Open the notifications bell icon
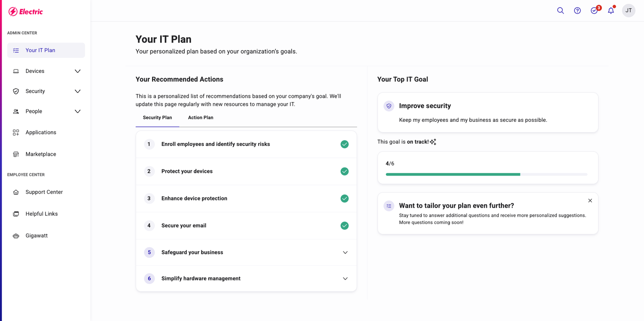Image resolution: width=644 pixels, height=321 pixels. tap(611, 10)
